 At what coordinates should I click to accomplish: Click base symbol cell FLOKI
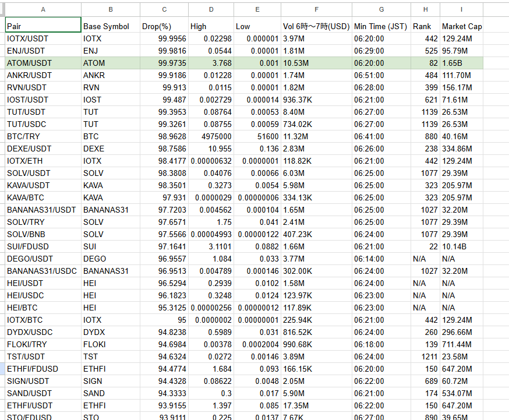click(111, 344)
